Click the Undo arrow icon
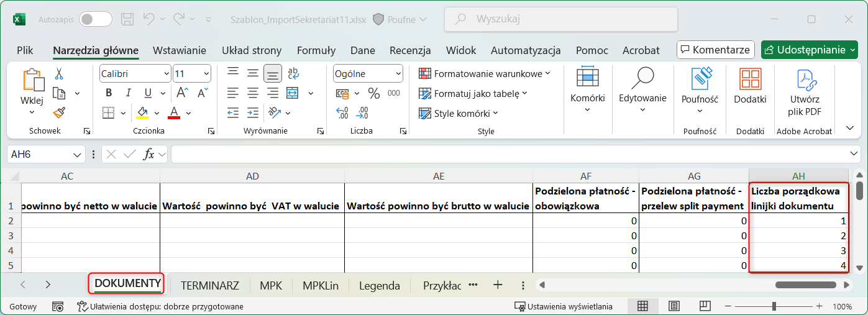The width and height of the screenshot is (868, 315). pos(148,19)
